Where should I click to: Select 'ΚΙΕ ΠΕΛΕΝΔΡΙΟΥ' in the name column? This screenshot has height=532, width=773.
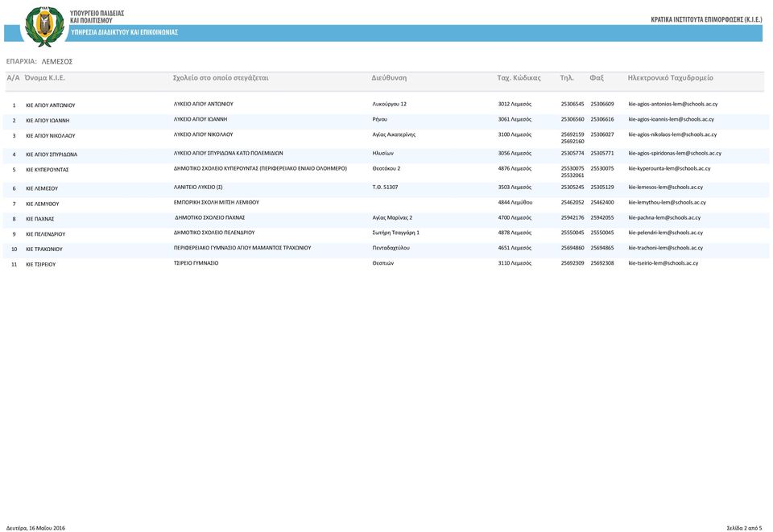pos(46,234)
